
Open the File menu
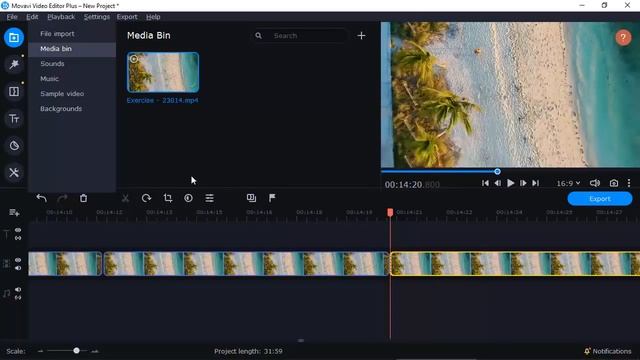click(x=12, y=17)
